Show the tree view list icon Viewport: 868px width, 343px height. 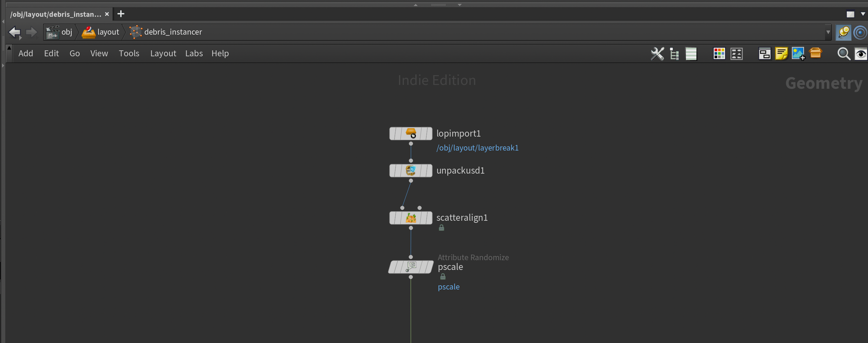674,54
